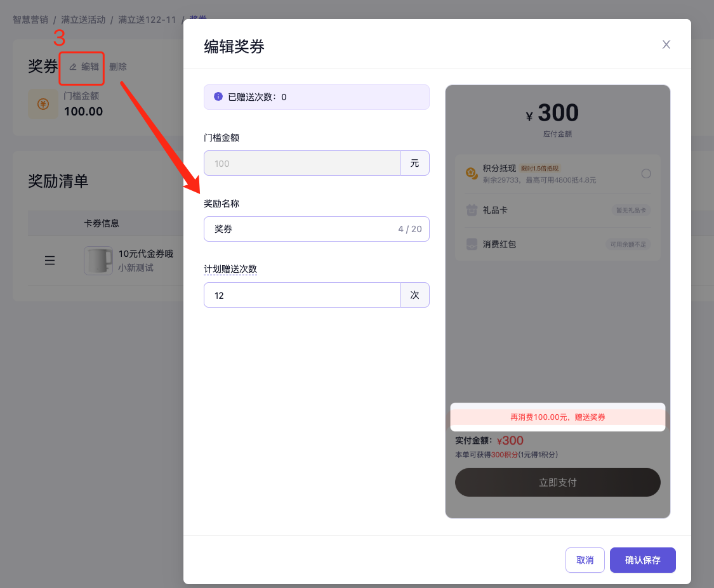Click the 消费红包 envelope icon
Image resolution: width=714 pixels, height=588 pixels.
472,244
